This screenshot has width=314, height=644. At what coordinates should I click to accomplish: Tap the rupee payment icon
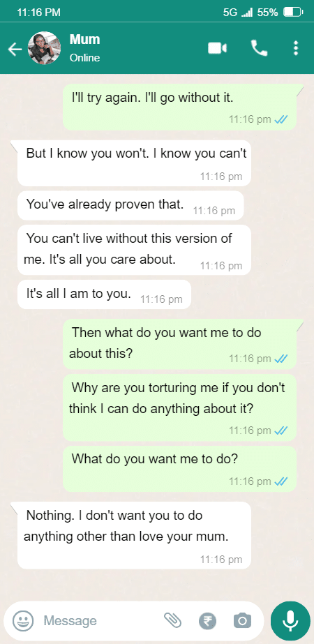coord(207,620)
